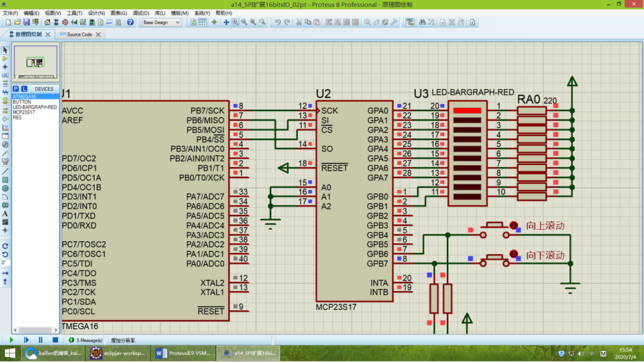Click the rotation angle input field
The width and height of the screenshot is (644, 362).
(5, 263)
